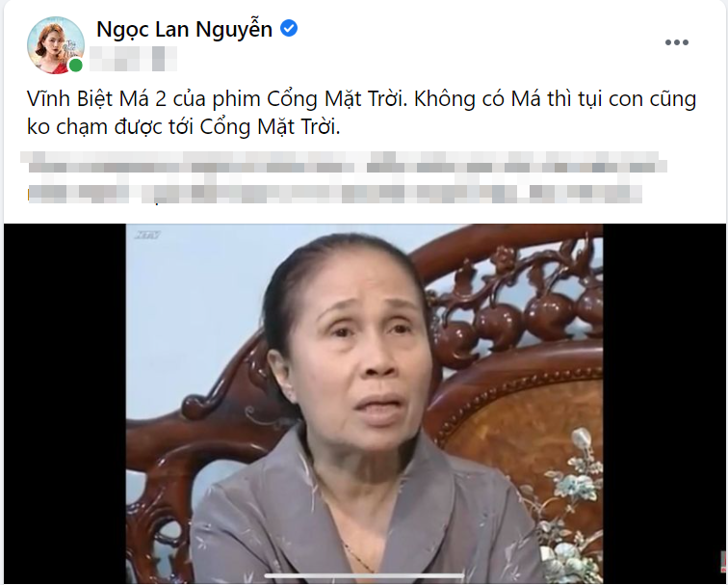Open the attached video frame

coord(364,403)
